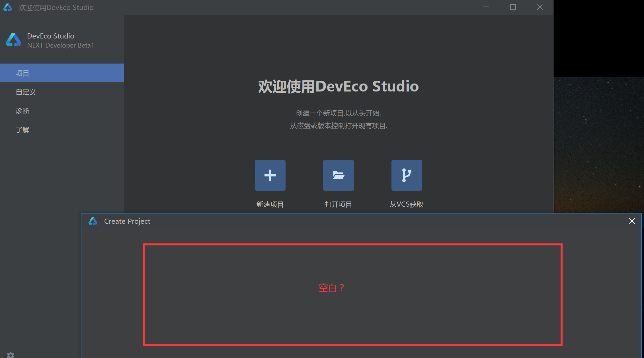Open the settings gear at bottom left
The height and width of the screenshot is (358, 644).
(x=11, y=355)
